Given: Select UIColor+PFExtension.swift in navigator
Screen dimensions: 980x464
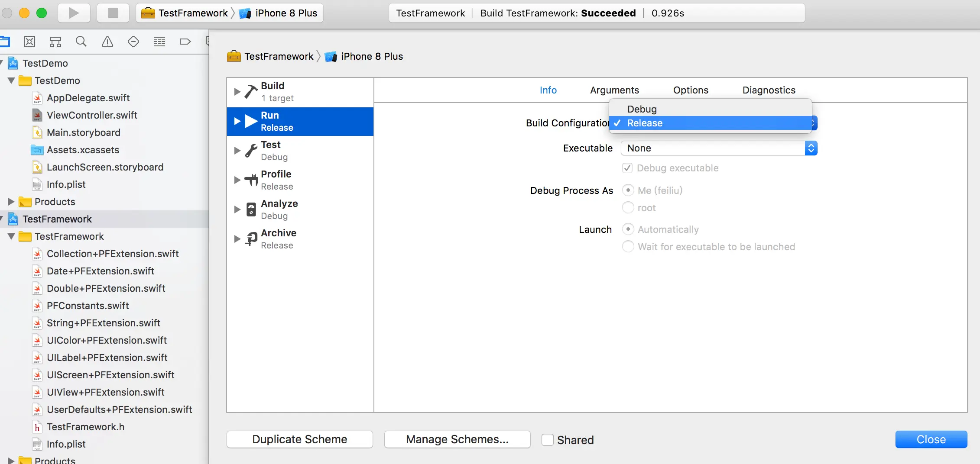Looking at the screenshot, I should point(107,340).
